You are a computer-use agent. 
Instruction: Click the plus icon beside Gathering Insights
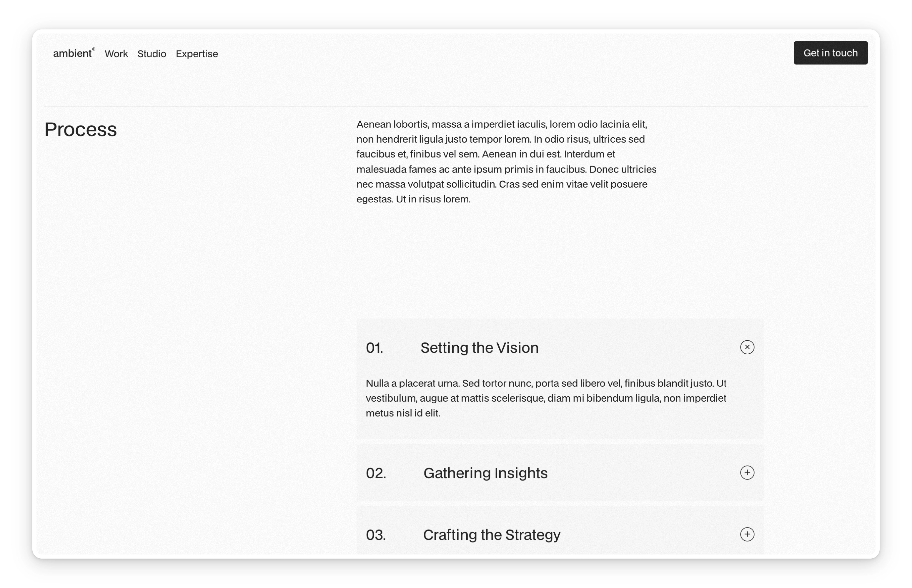pos(747,472)
